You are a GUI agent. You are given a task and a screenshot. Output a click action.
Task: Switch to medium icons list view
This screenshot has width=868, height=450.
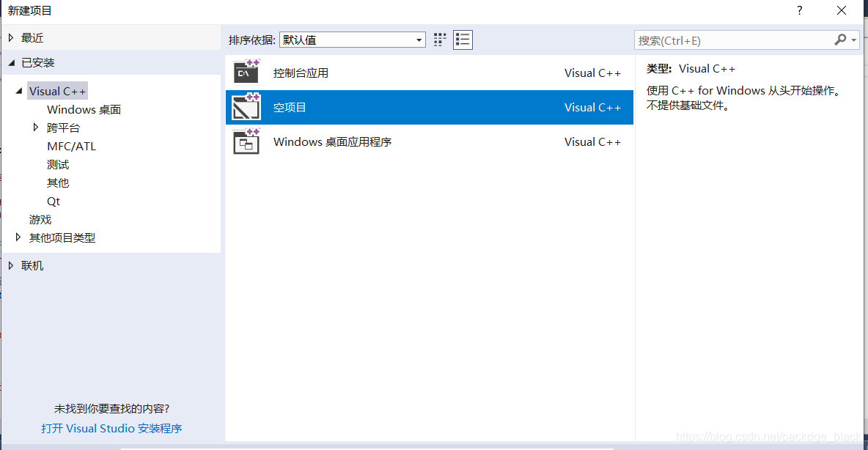pyautogui.click(x=463, y=40)
